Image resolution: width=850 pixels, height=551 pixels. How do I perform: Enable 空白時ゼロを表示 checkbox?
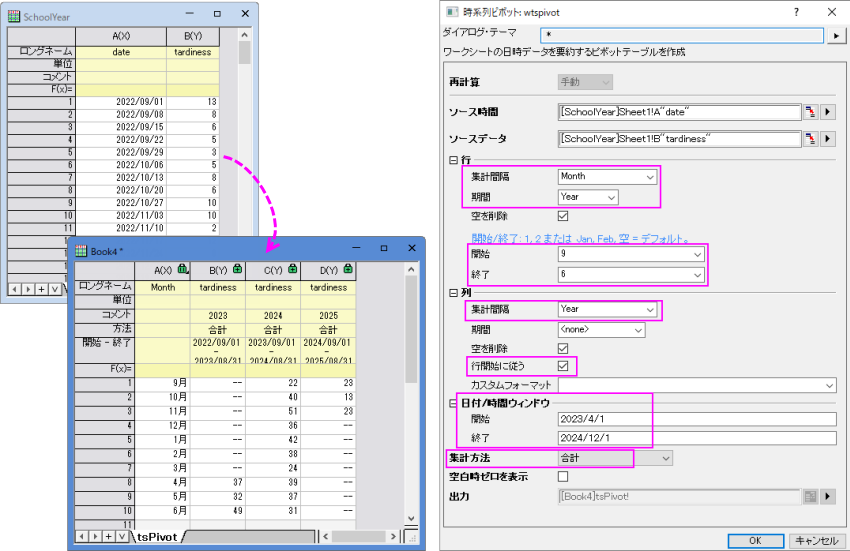[x=563, y=477]
